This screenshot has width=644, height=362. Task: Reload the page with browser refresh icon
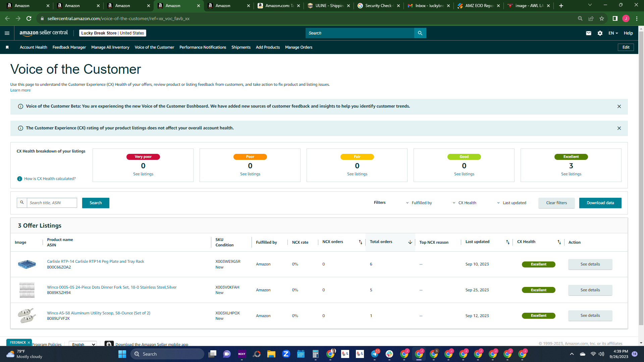click(x=29, y=18)
